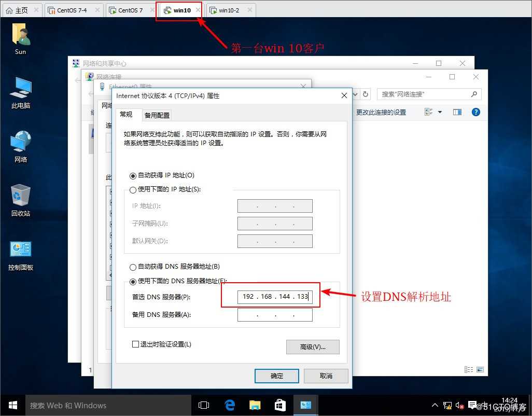Close the CentOS 7-4 VM tab
This screenshot has width=532, height=416.
coord(97,10)
